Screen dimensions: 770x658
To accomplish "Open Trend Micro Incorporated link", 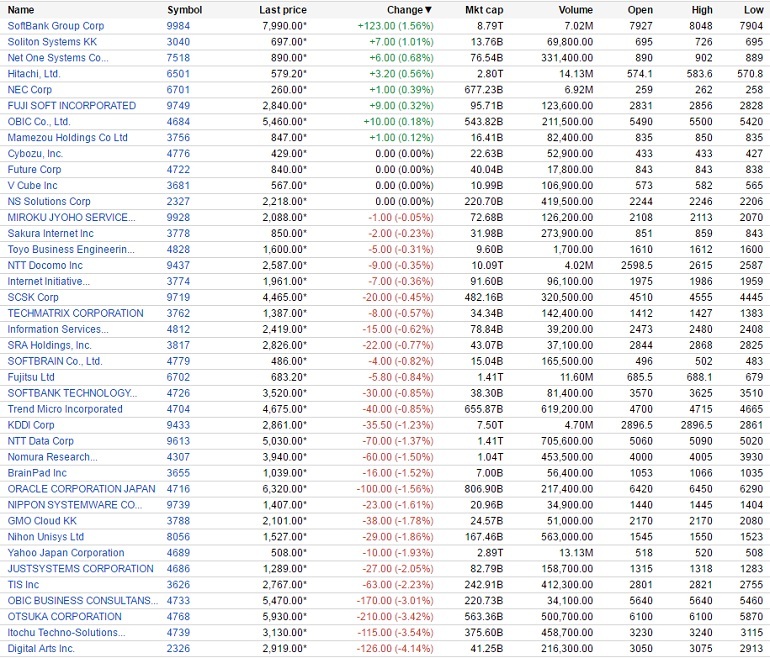I will coord(65,409).
